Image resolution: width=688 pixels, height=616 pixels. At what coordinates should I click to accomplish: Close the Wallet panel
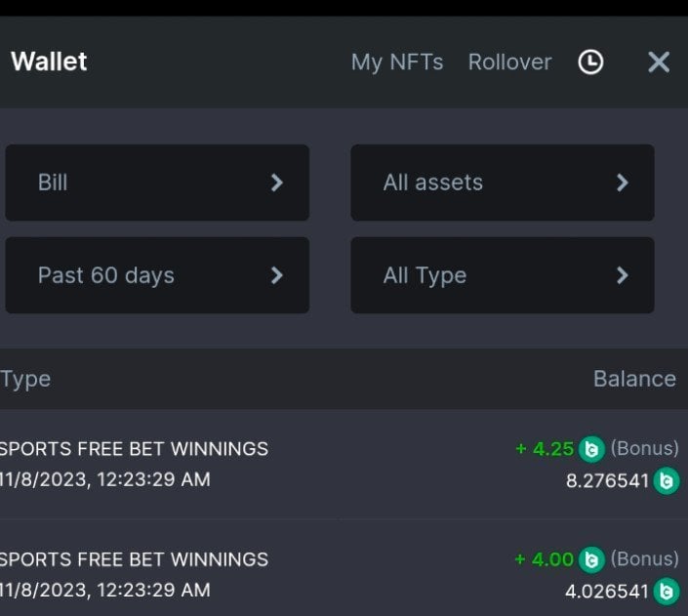659,62
